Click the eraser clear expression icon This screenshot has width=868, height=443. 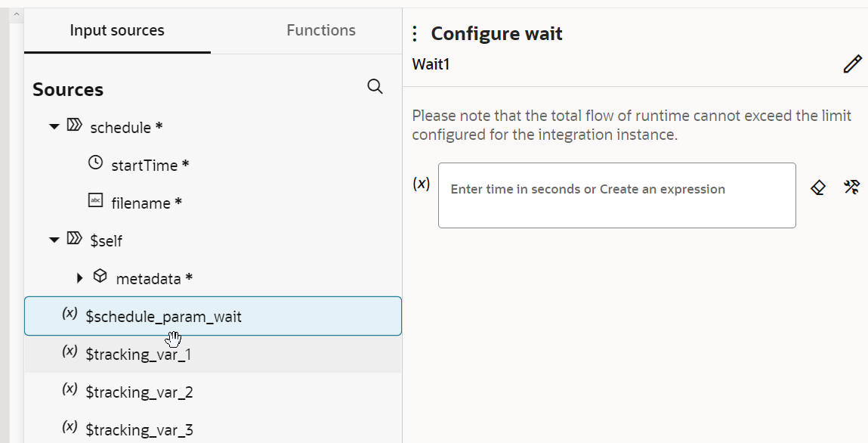(x=817, y=187)
